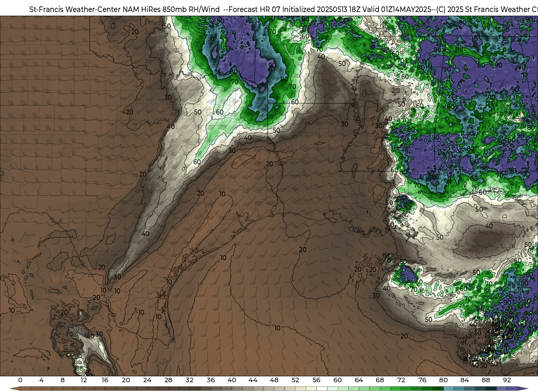538x392 pixels.
Task: Click the teal-blue colorbar segment after 80
Action: point(449,389)
